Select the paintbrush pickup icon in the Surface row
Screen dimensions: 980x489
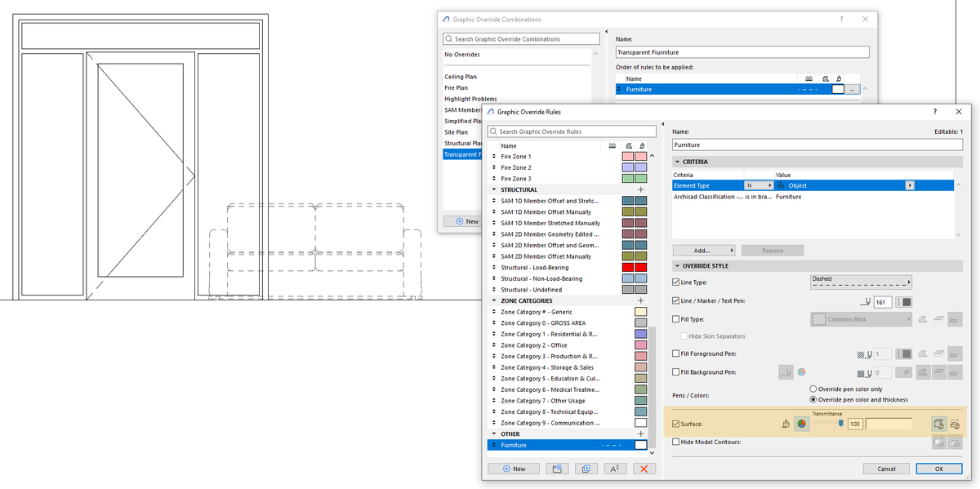tap(785, 424)
